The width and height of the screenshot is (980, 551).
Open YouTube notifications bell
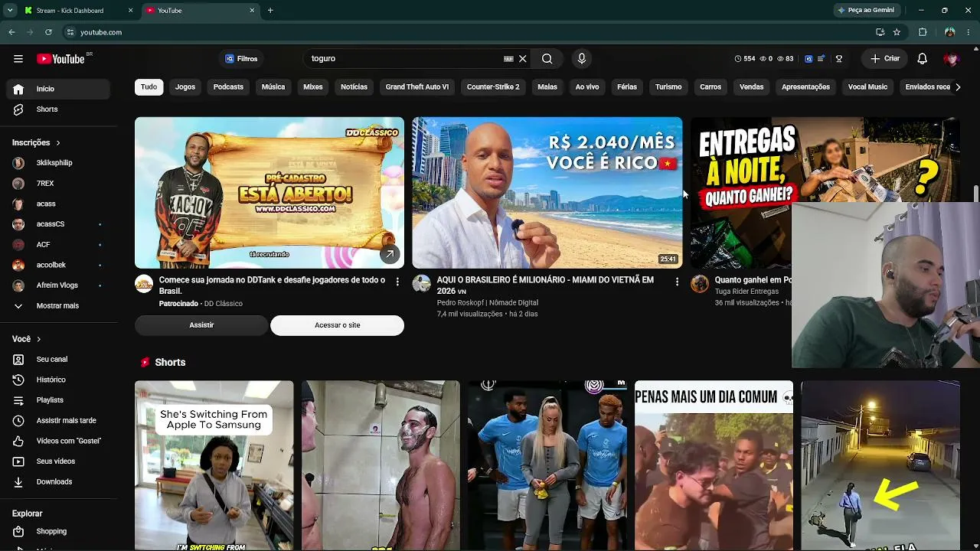click(923, 59)
